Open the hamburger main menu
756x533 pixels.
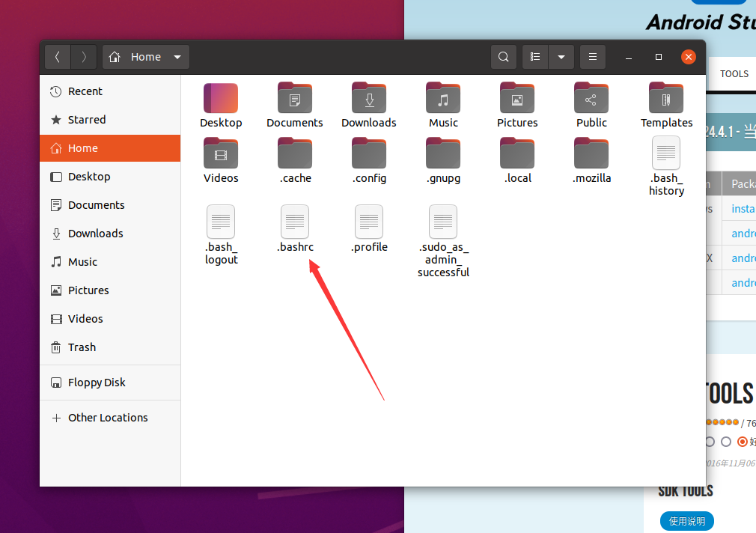pyautogui.click(x=593, y=57)
